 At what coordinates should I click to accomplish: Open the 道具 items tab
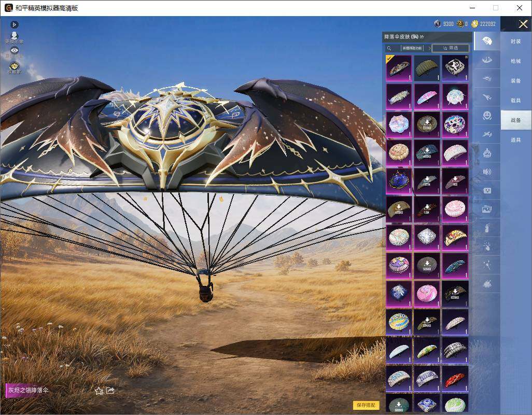(x=516, y=140)
